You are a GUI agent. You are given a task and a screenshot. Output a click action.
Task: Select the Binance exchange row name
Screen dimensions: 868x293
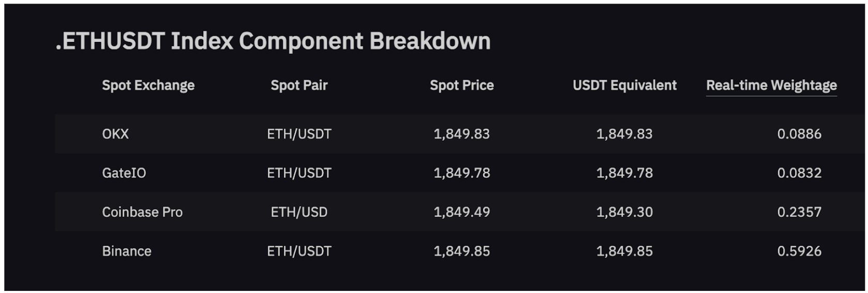point(127,252)
